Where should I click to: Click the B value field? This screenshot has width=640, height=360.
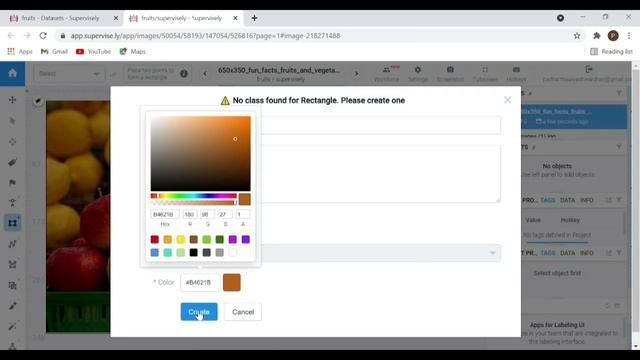coord(225,214)
